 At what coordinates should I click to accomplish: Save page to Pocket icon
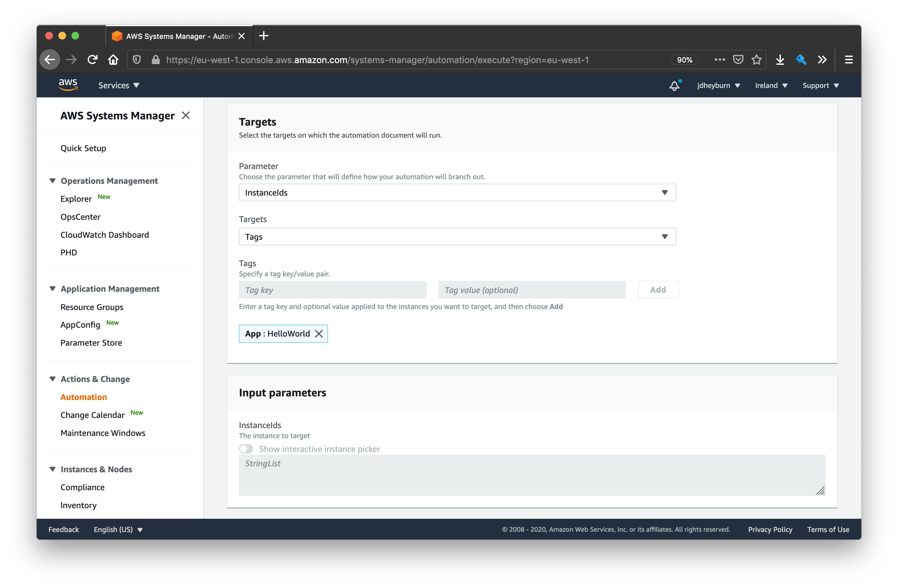[738, 60]
